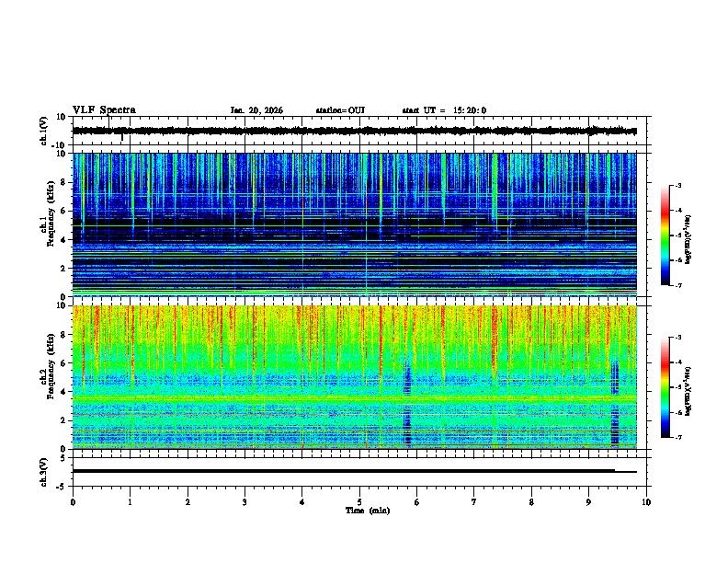Select the "start UT = 15:20:0" text
This screenshot has width=728, height=563.
click(x=444, y=110)
